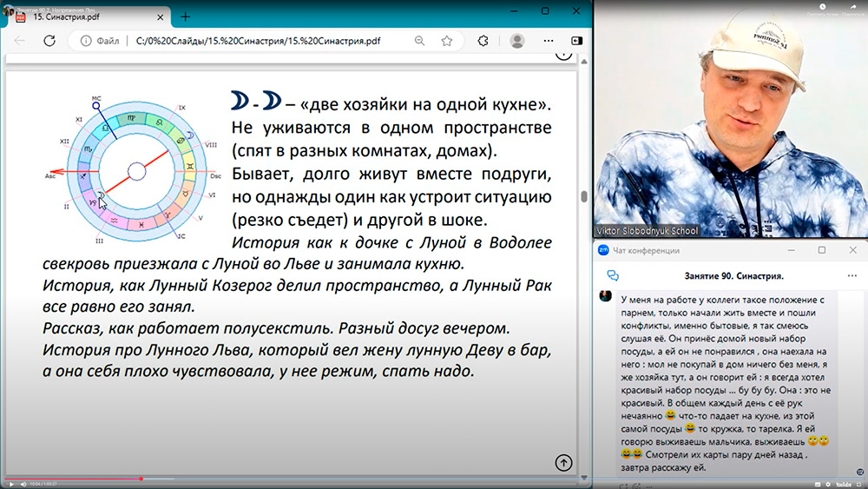868x489 pixels.
Task: Click the chat message about У меня на работе
Action: pos(726,383)
